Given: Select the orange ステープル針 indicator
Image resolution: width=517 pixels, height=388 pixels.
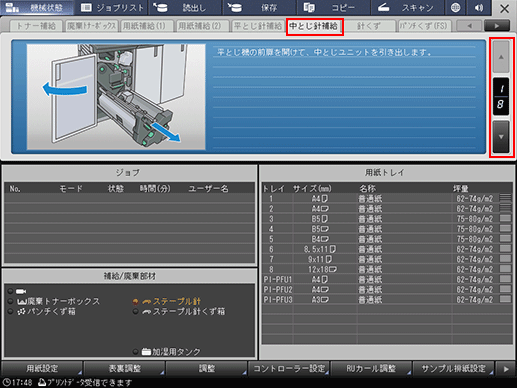Looking at the screenshot, I should (x=167, y=301).
